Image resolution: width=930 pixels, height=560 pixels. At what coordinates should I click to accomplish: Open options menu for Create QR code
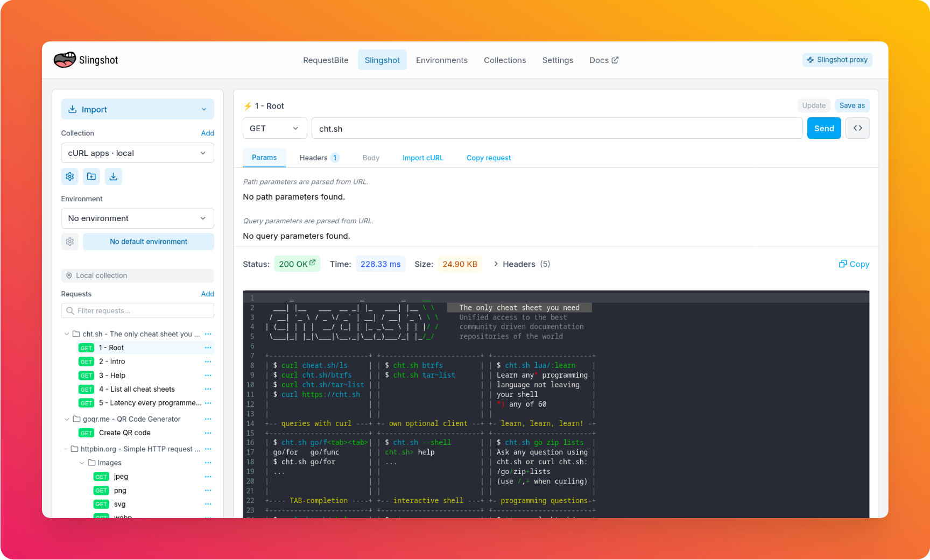[x=208, y=433]
